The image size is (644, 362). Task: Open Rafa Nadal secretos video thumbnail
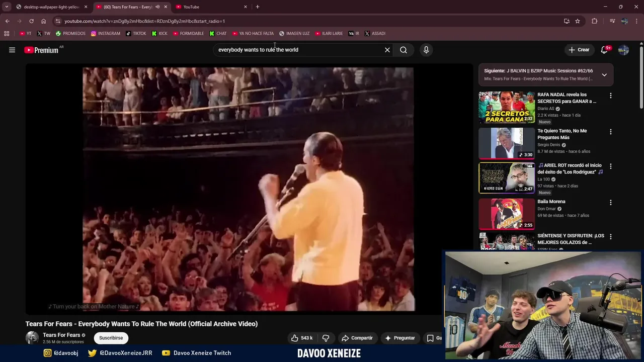tap(507, 107)
